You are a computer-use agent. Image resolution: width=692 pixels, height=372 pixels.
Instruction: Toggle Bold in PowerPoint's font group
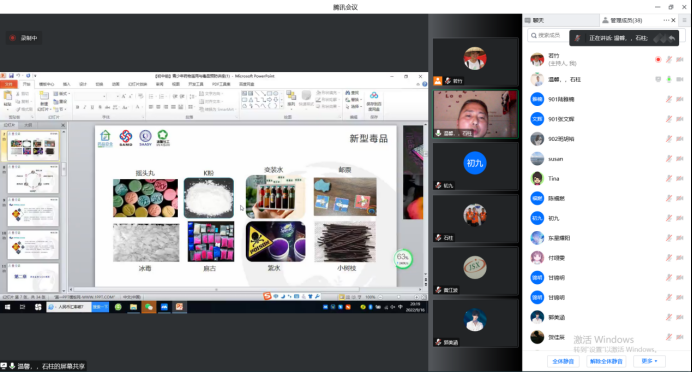(x=78, y=107)
